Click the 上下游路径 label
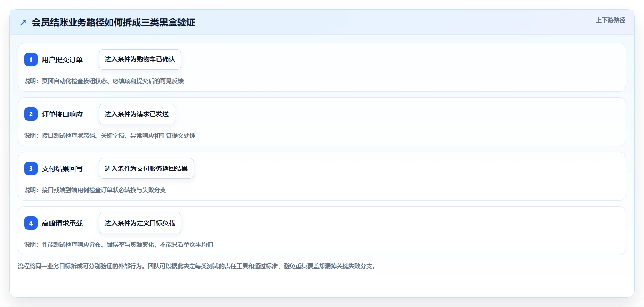Image resolution: width=644 pixels, height=307 pixels. click(610, 20)
